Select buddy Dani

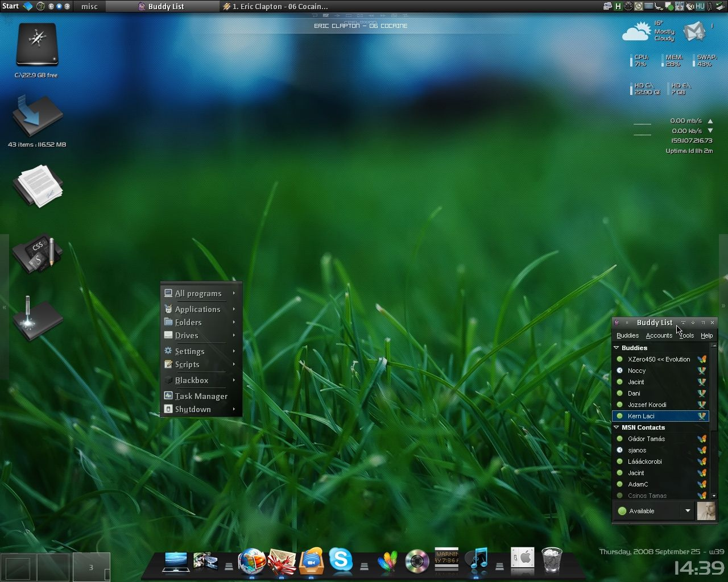tap(661, 393)
